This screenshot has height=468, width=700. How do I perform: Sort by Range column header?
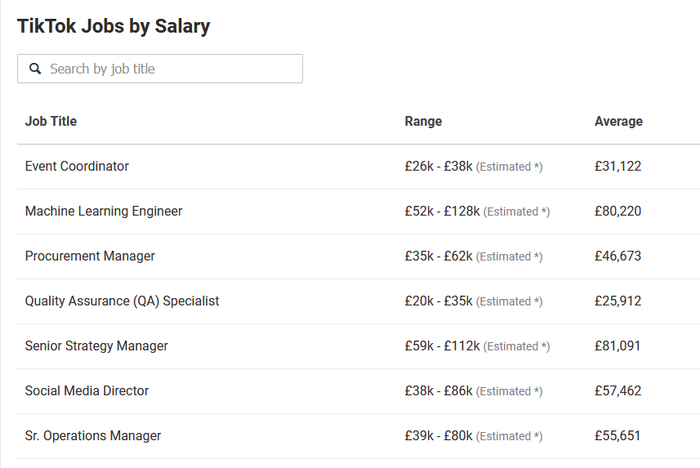[x=423, y=122]
